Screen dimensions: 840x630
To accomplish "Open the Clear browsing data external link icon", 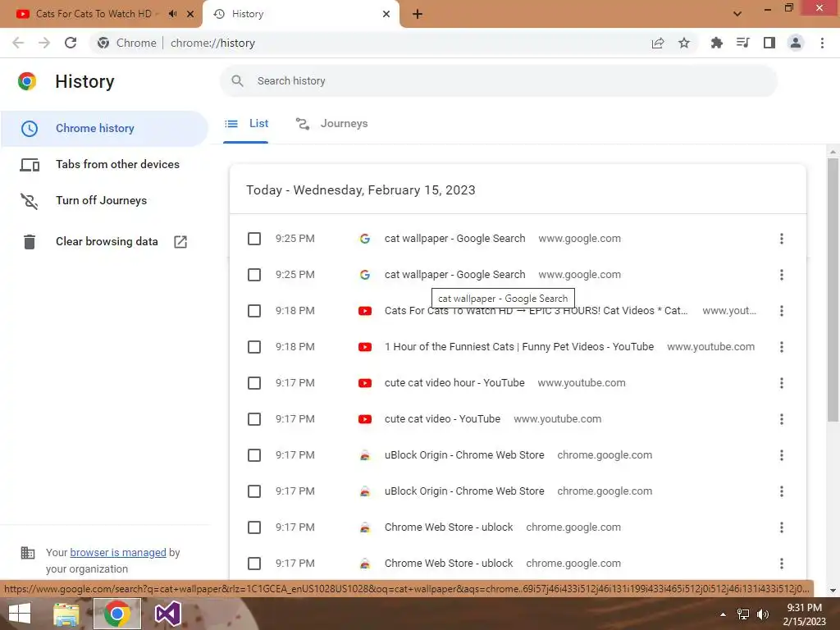I will click(180, 242).
